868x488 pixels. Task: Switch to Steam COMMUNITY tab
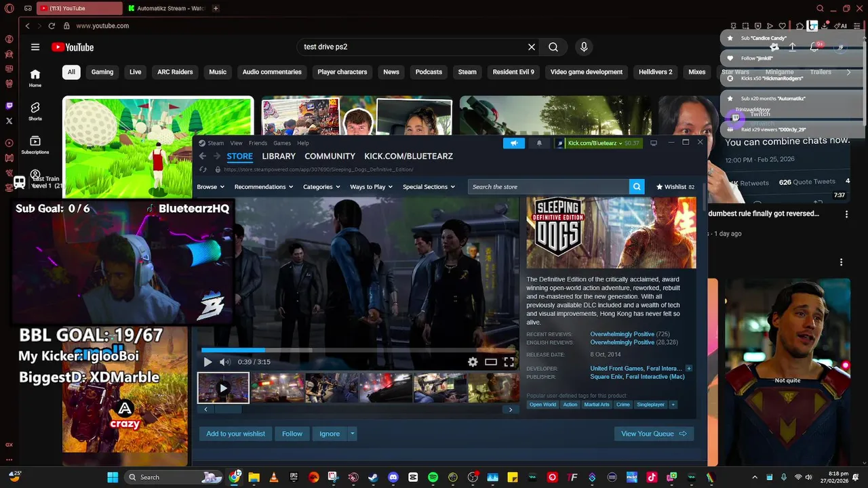click(x=330, y=156)
